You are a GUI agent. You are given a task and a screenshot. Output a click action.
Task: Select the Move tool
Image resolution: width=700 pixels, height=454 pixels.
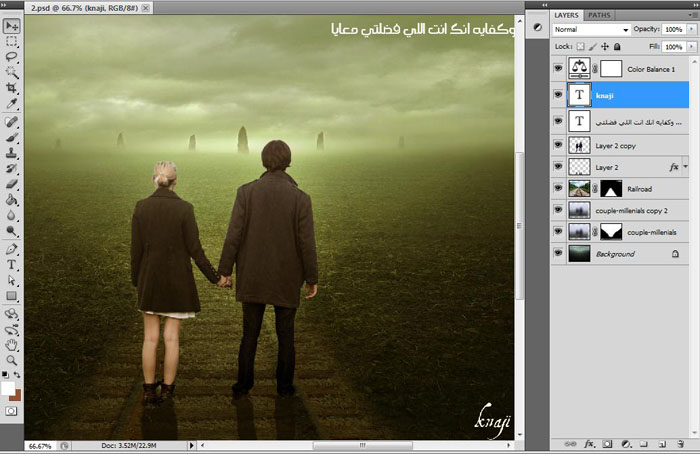tap(12, 25)
